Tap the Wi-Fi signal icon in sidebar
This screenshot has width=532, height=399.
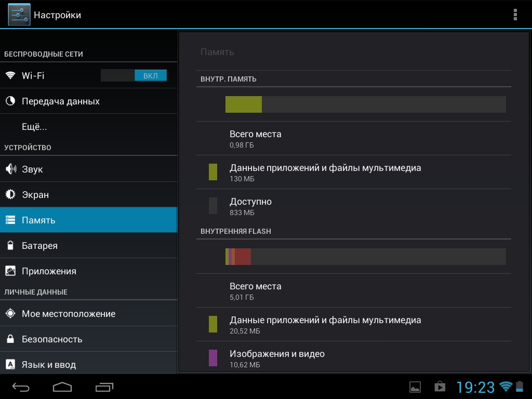[10, 75]
